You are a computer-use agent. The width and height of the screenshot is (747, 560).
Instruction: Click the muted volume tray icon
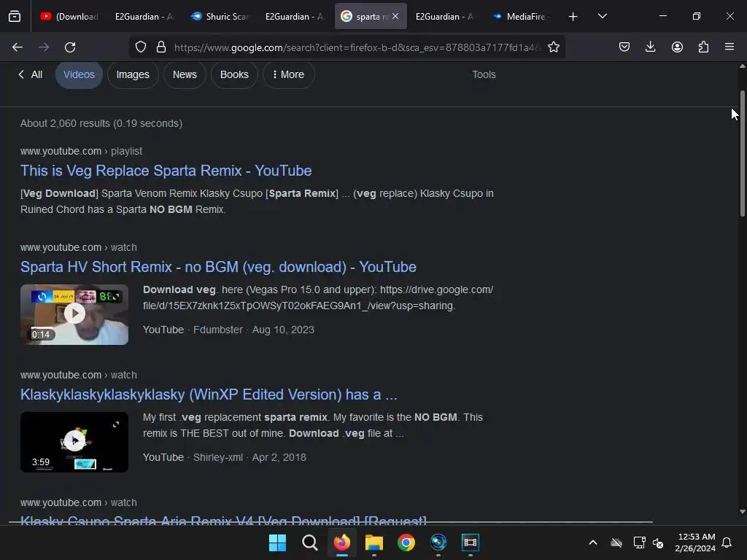point(658,542)
